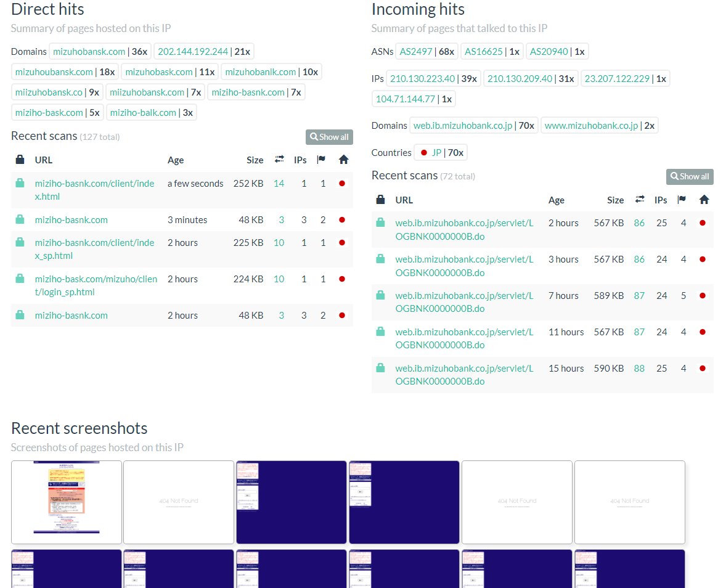Open www.mizuhobank.co.jp domain tag
This screenshot has height=588, width=726.
[591, 126]
